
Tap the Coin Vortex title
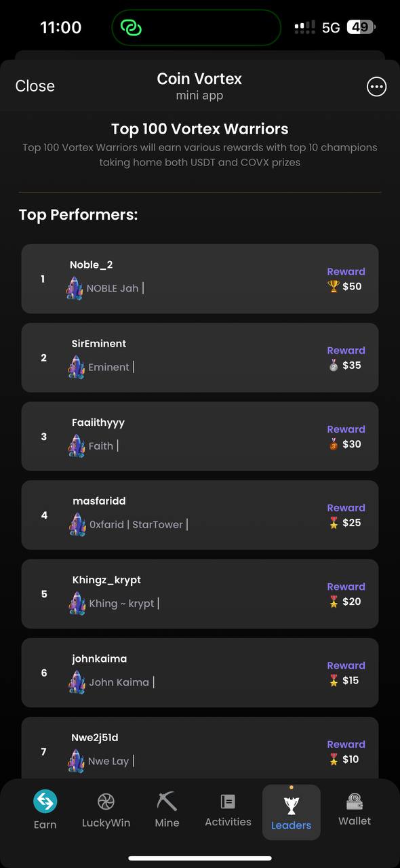coord(199,78)
